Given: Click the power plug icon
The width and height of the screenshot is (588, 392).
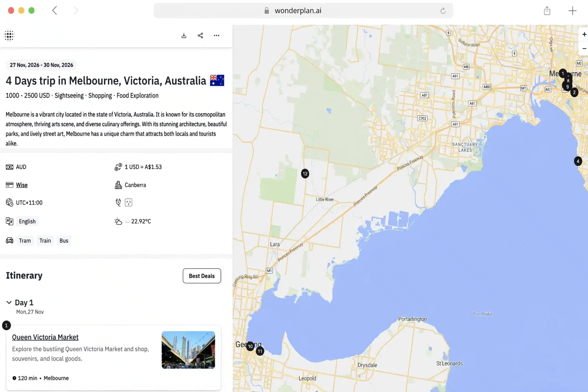Looking at the screenshot, I should (118, 202).
